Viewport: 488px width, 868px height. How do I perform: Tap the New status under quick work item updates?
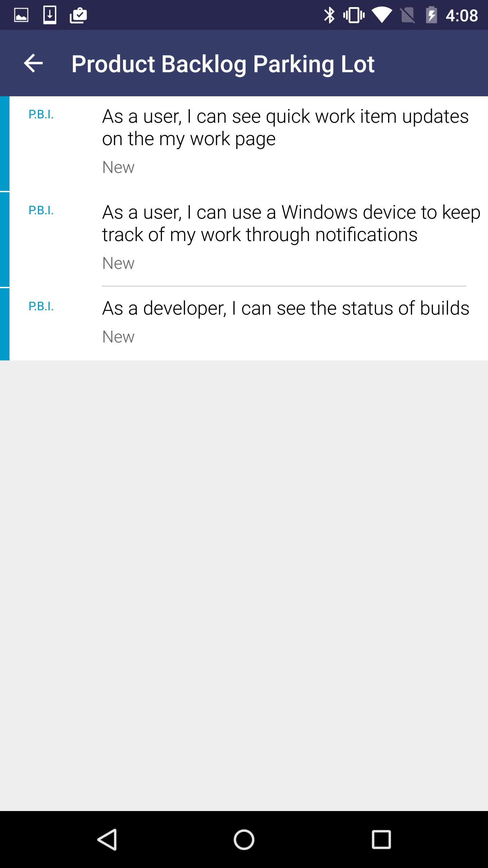click(x=118, y=167)
